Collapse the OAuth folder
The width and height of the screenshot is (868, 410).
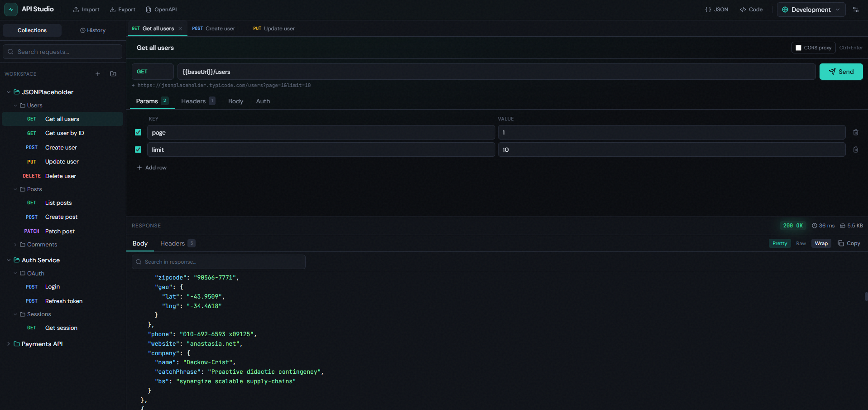pyautogui.click(x=15, y=274)
